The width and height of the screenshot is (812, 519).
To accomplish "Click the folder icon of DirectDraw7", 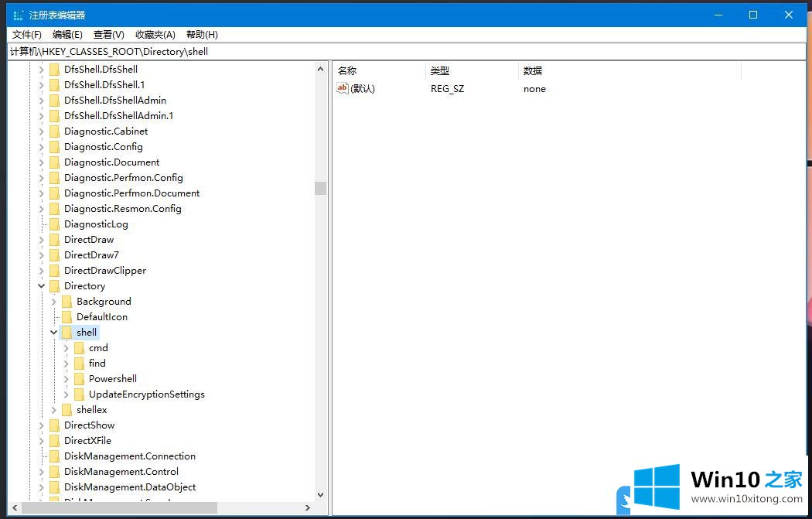I will [x=54, y=255].
